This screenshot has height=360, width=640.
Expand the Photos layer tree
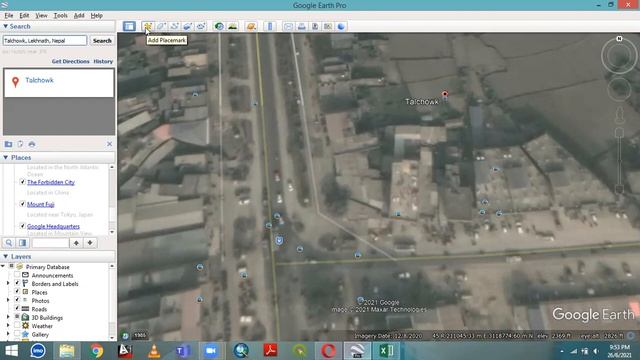click(x=8, y=300)
